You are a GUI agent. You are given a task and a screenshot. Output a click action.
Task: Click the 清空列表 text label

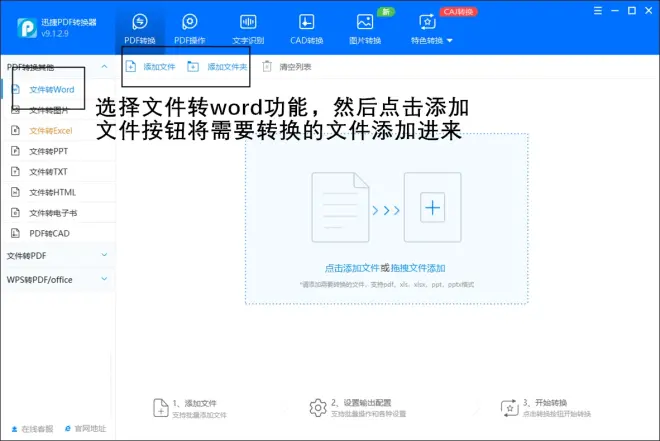295,67
